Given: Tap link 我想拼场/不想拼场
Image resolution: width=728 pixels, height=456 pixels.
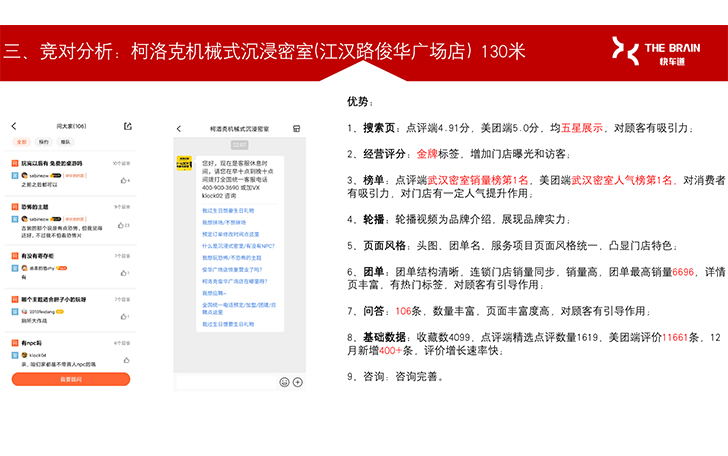Looking at the screenshot, I should (224, 222).
